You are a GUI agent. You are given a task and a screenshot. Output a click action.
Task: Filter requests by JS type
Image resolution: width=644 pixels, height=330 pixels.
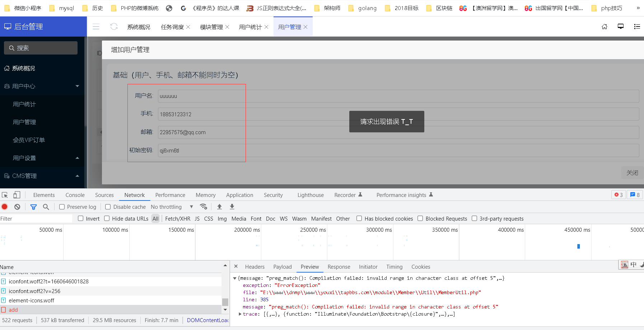pos(197,218)
